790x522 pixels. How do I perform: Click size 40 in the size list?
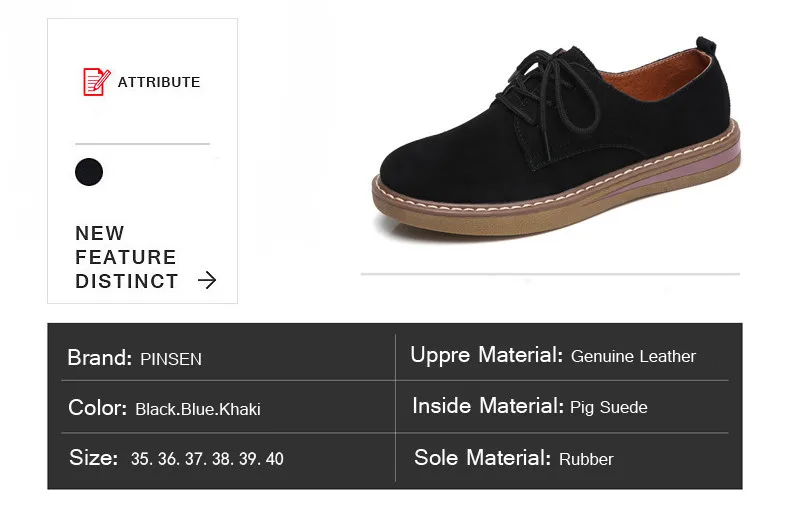tap(274, 459)
